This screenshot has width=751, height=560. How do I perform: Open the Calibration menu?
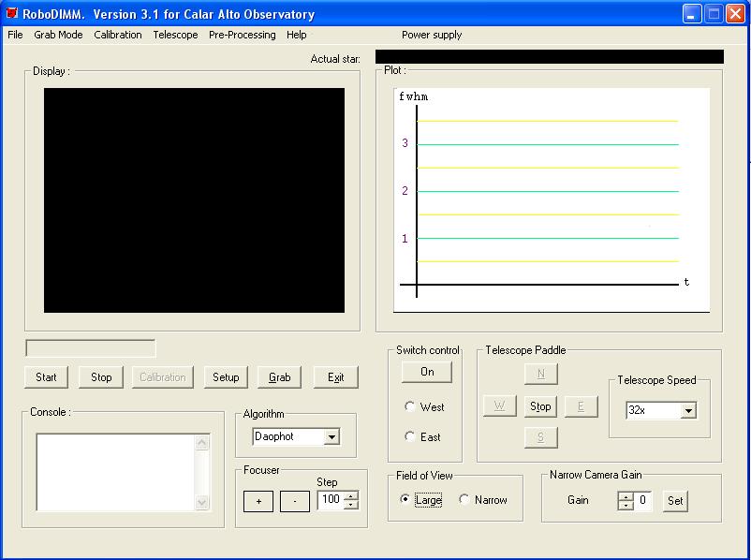point(118,35)
